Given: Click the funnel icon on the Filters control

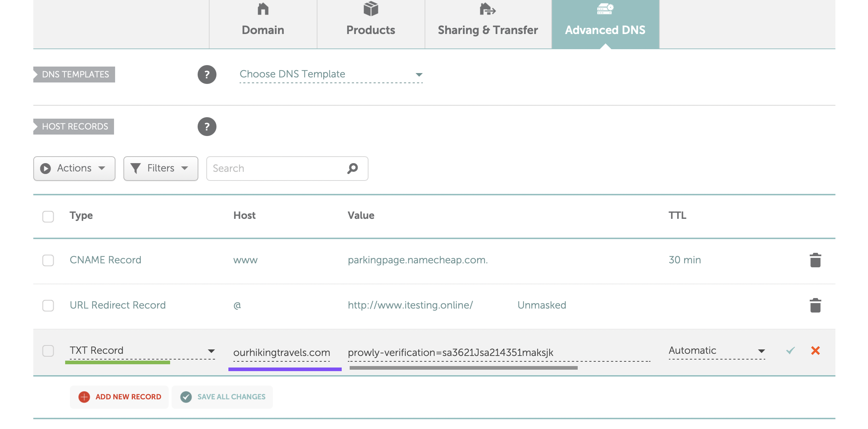Looking at the screenshot, I should pos(135,168).
